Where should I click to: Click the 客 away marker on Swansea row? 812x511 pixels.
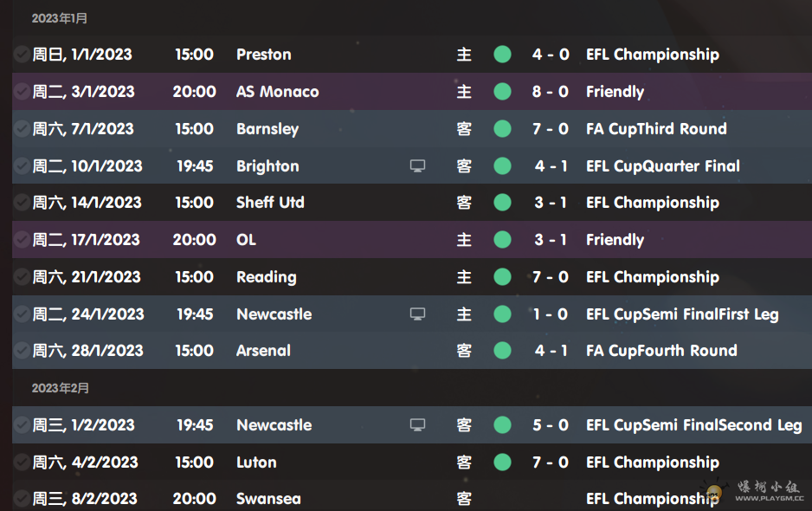[x=464, y=499]
